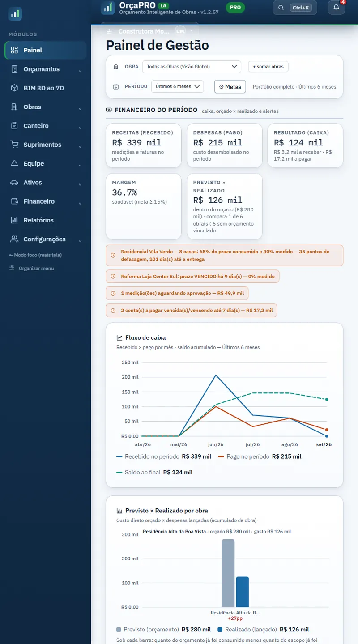The image size is (358, 644).
Task: Click the + somar obras button
Action: [x=268, y=67]
